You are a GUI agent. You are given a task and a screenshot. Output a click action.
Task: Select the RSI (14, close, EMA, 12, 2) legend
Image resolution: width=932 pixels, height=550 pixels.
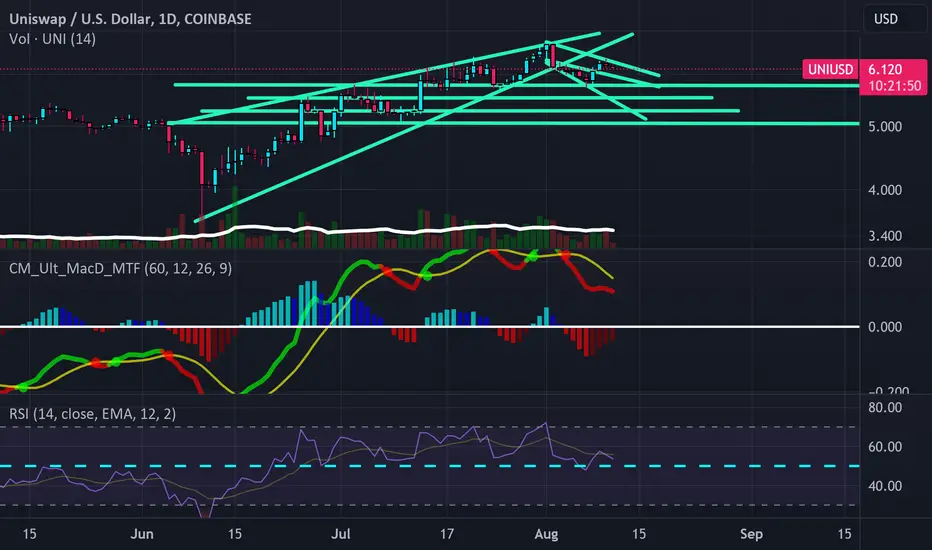[x=92, y=414]
